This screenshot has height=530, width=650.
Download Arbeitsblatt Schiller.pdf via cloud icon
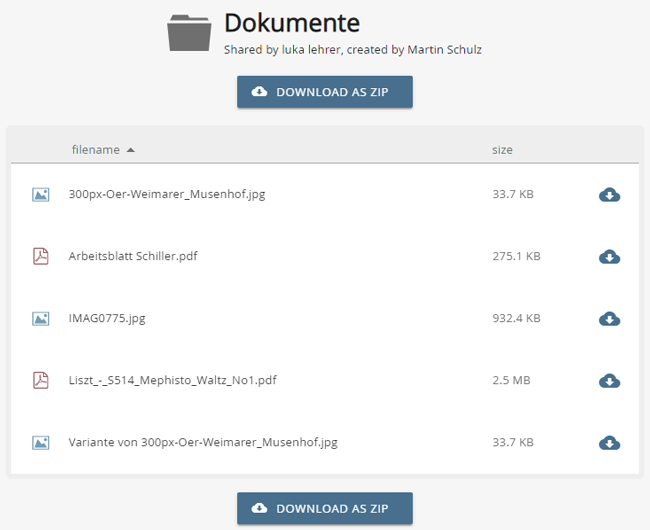tap(609, 257)
